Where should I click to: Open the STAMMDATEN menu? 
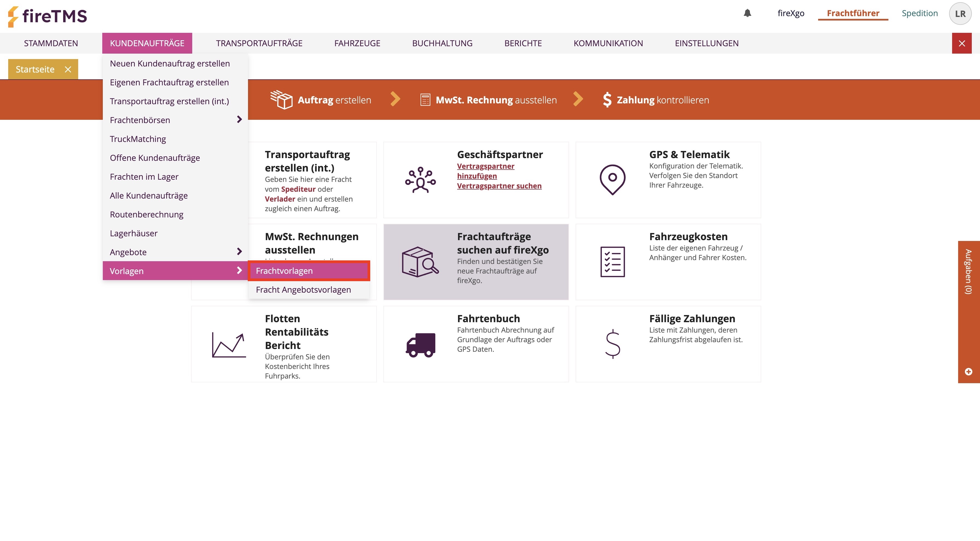click(x=51, y=43)
